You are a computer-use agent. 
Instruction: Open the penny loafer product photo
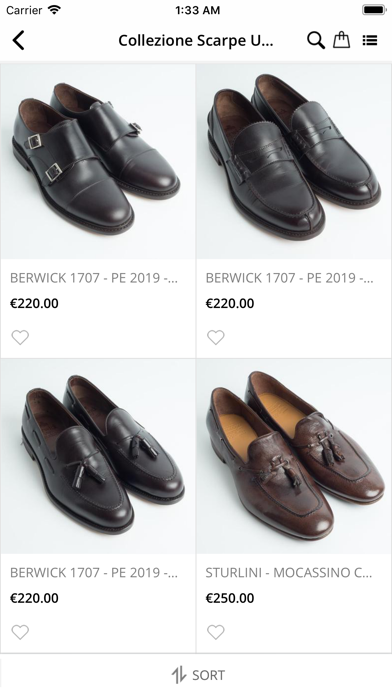294,162
